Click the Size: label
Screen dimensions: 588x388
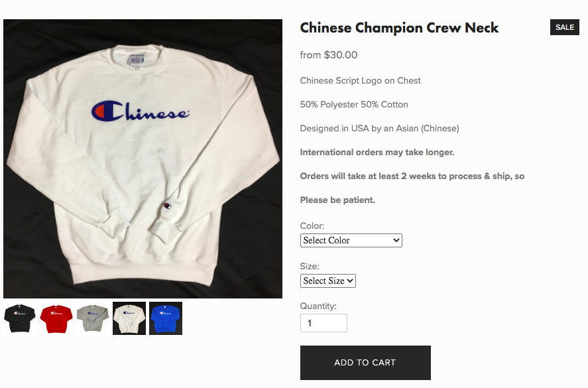pyautogui.click(x=310, y=267)
